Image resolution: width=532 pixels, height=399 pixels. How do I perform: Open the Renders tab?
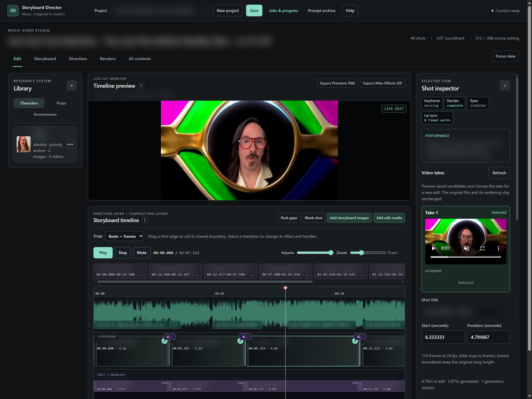108,59
